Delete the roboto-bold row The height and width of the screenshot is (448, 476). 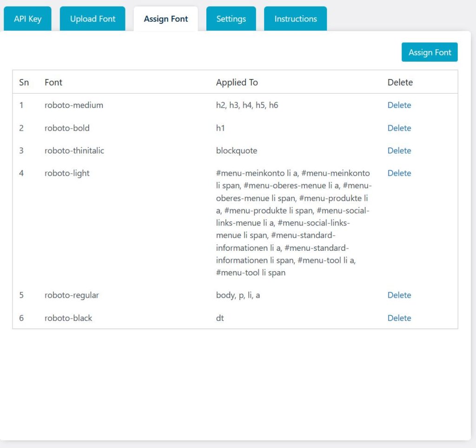(399, 128)
